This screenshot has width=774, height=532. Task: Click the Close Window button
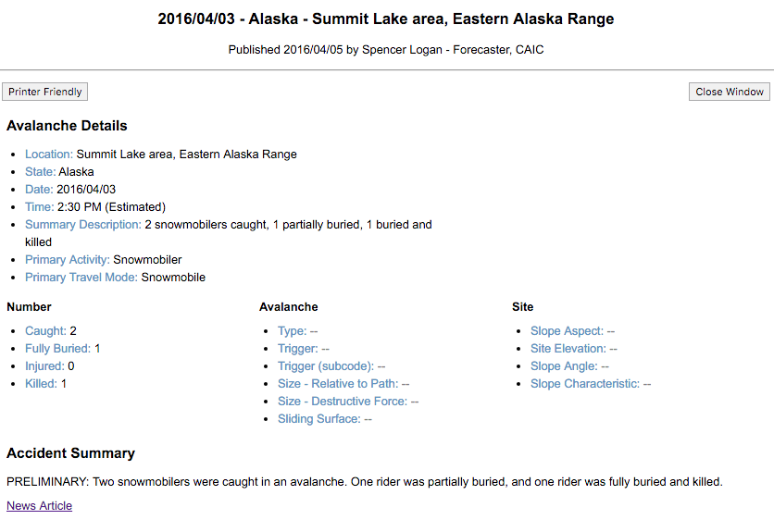729,92
